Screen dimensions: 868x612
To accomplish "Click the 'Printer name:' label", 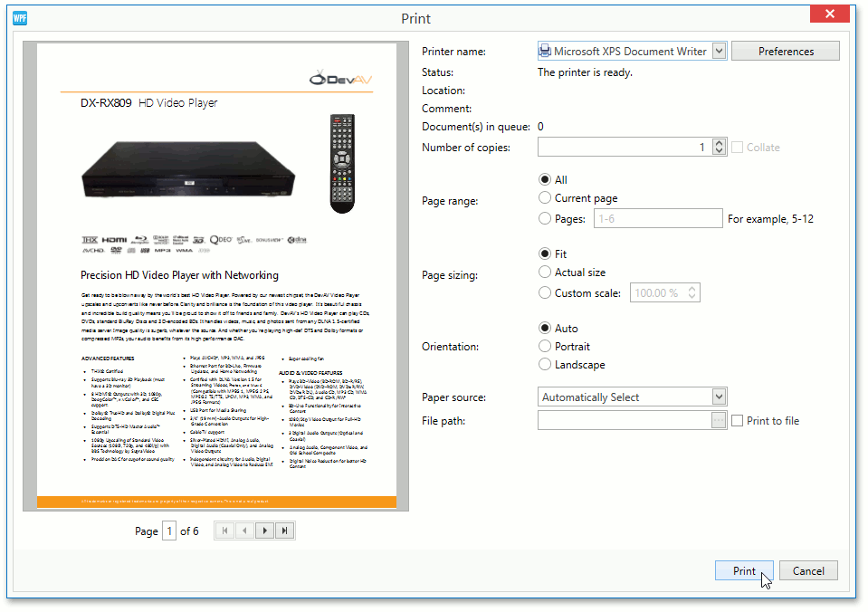I will pos(454,52).
